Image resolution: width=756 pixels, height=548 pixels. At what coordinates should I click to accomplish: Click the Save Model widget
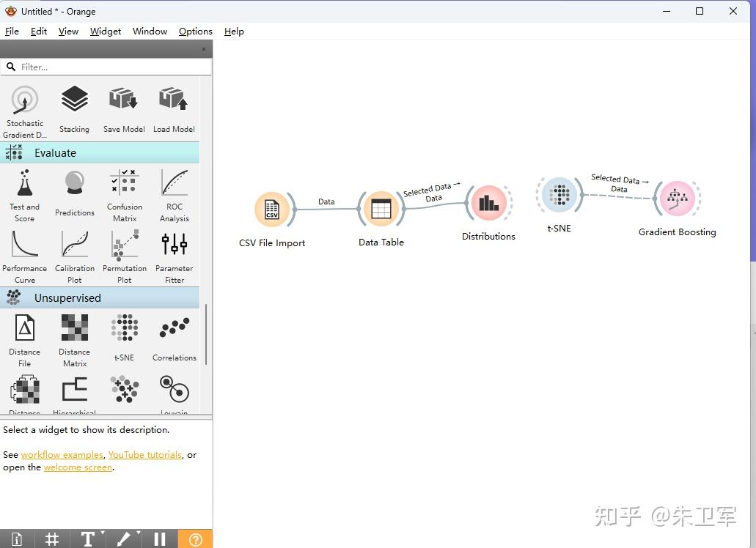[124, 110]
